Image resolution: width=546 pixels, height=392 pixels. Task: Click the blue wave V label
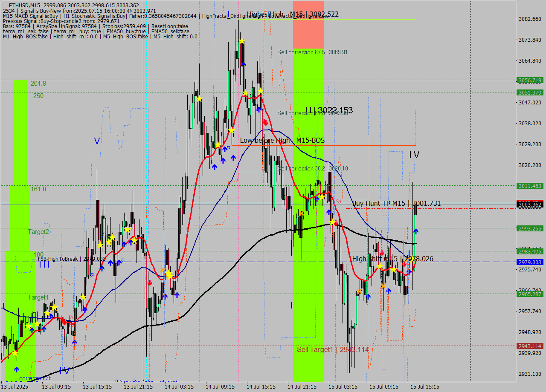click(97, 141)
